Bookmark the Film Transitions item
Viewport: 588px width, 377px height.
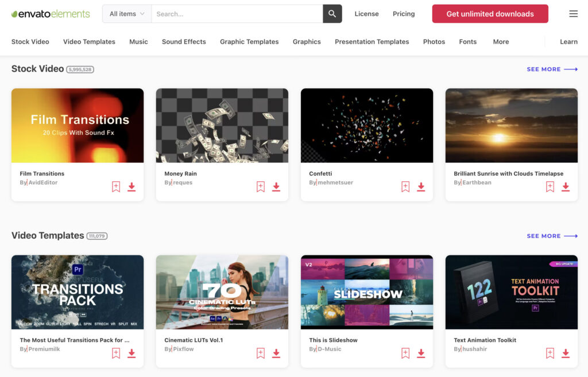(116, 186)
